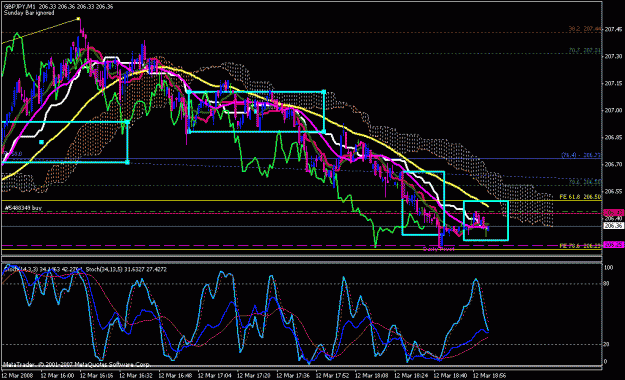Click the '12 Mar 16:32' time label
This screenshot has width=625, height=380.
pos(136,375)
